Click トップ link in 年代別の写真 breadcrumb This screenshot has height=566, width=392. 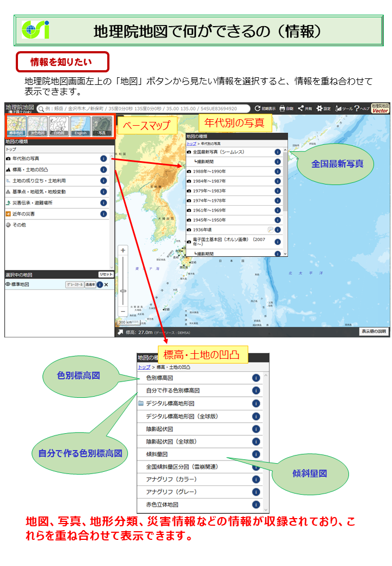tap(191, 144)
